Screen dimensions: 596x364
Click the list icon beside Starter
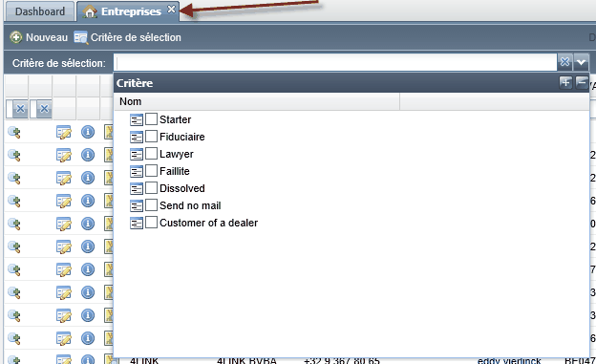pyautogui.click(x=136, y=119)
